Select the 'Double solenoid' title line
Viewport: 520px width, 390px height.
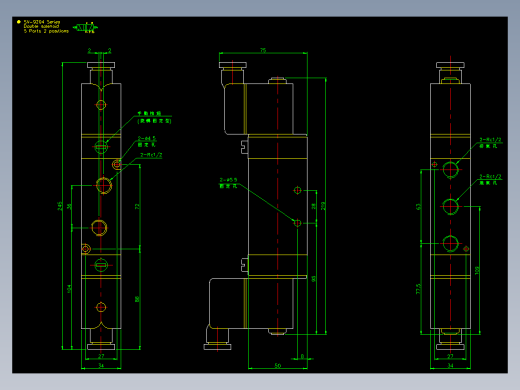click(x=41, y=26)
